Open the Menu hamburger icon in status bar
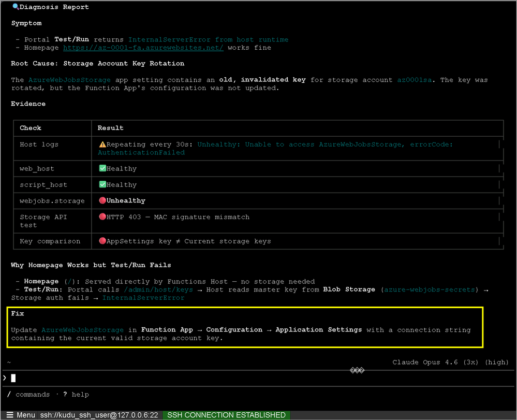This screenshot has width=517, height=420. point(10,415)
